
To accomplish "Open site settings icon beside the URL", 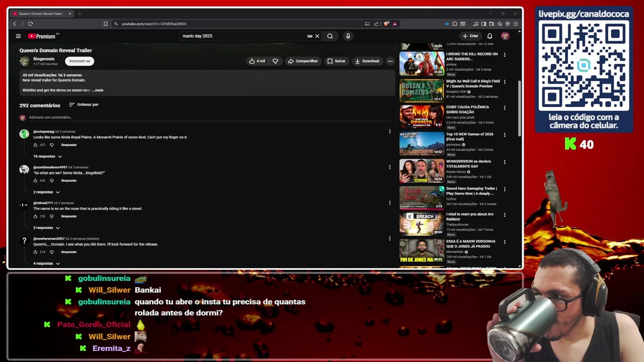I will point(116,24).
